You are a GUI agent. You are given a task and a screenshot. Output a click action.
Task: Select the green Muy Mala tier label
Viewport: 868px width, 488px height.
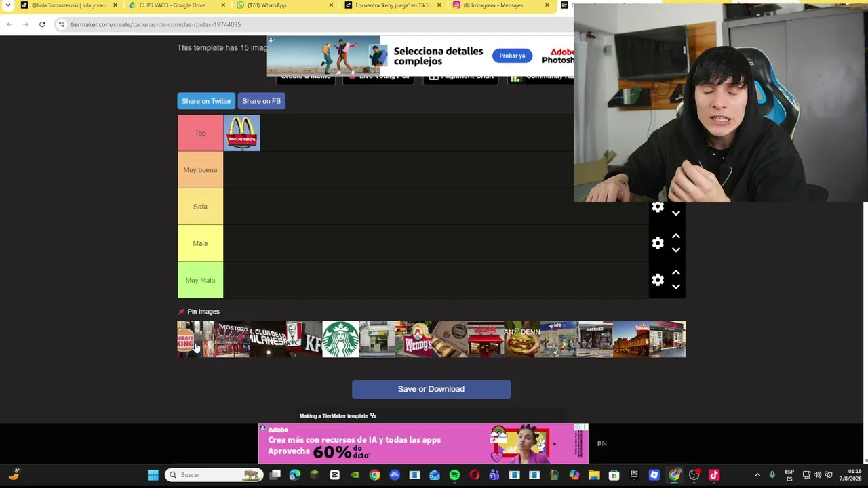[x=200, y=280]
